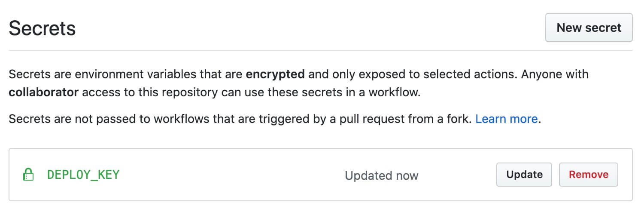Click the words 'Secrets are not passed'

pyautogui.click(x=68, y=119)
